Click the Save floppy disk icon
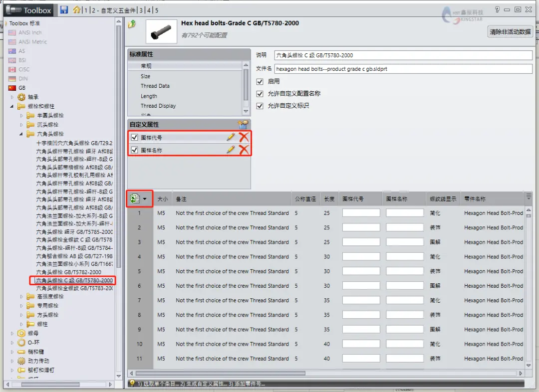This screenshot has height=392, width=539. [x=64, y=9]
